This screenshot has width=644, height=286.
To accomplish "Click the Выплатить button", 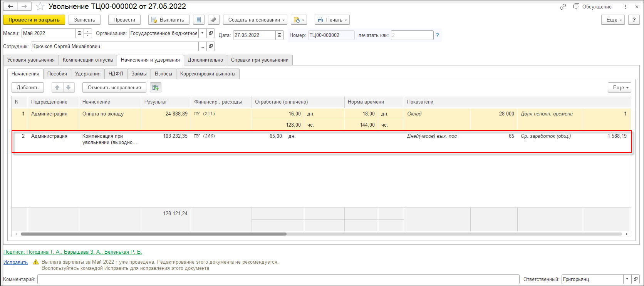I will [x=169, y=20].
